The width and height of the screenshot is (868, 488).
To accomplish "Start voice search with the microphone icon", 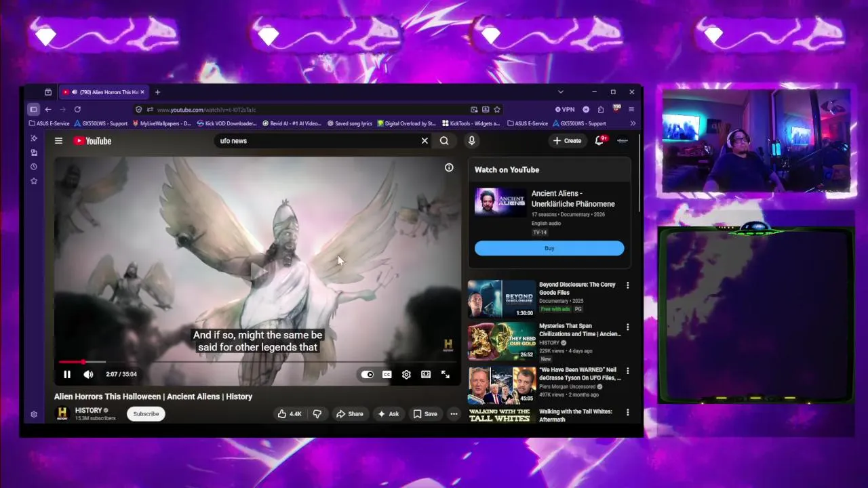I will 471,141.
